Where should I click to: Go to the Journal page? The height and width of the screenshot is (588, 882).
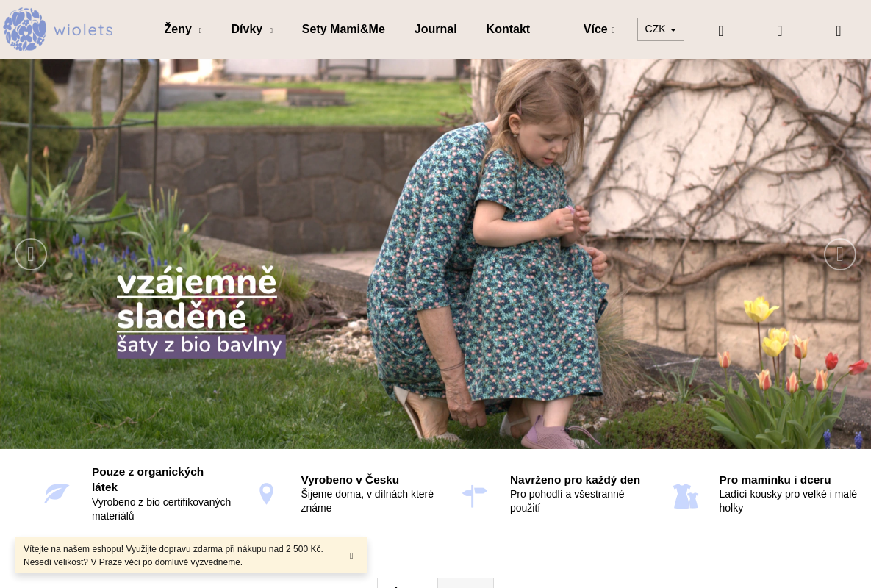[435, 29]
